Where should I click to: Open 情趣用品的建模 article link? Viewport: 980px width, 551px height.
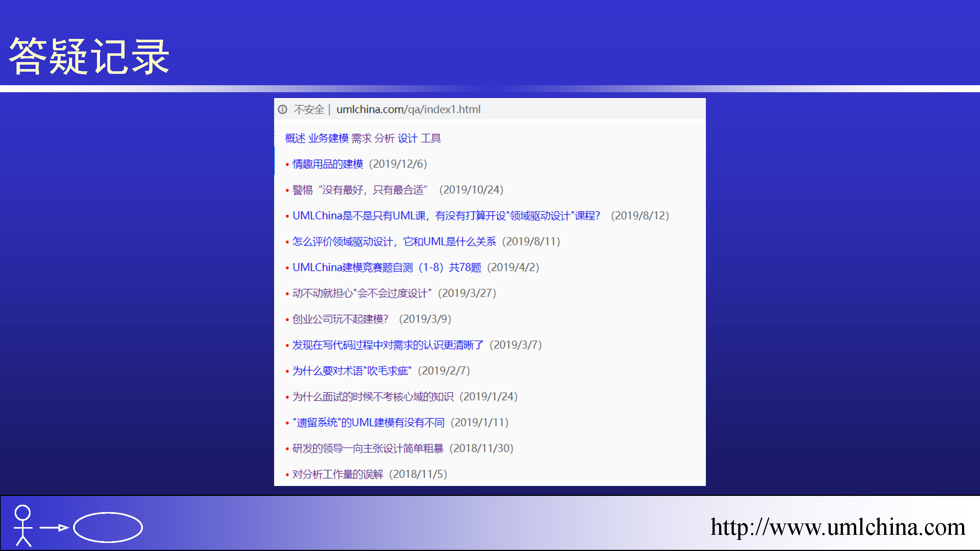click(x=328, y=164)
